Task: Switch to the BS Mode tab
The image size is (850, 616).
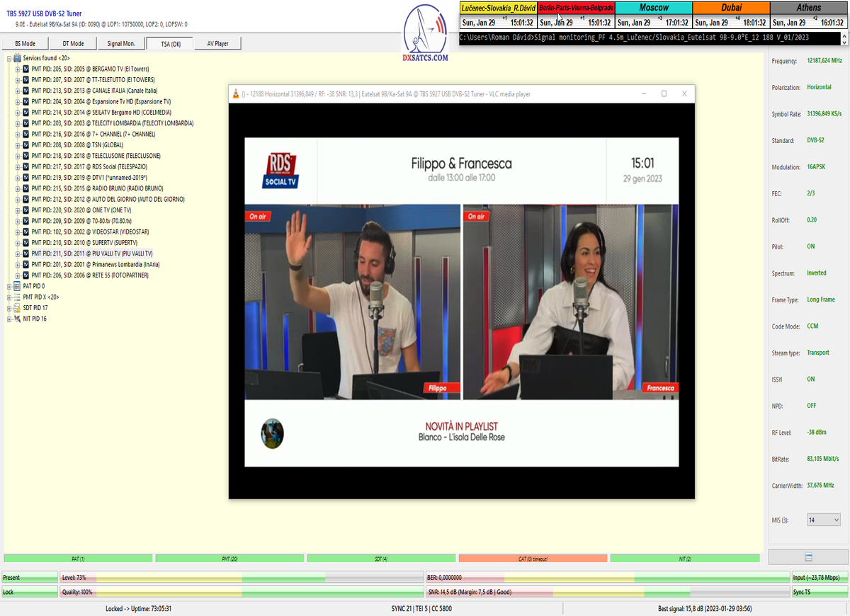Action: click(25, 43)
